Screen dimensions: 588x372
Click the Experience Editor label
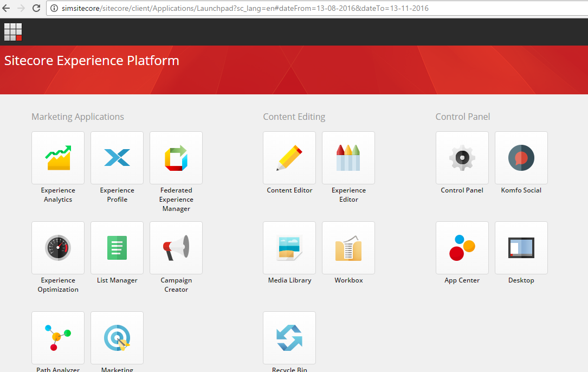click(349, 195)
